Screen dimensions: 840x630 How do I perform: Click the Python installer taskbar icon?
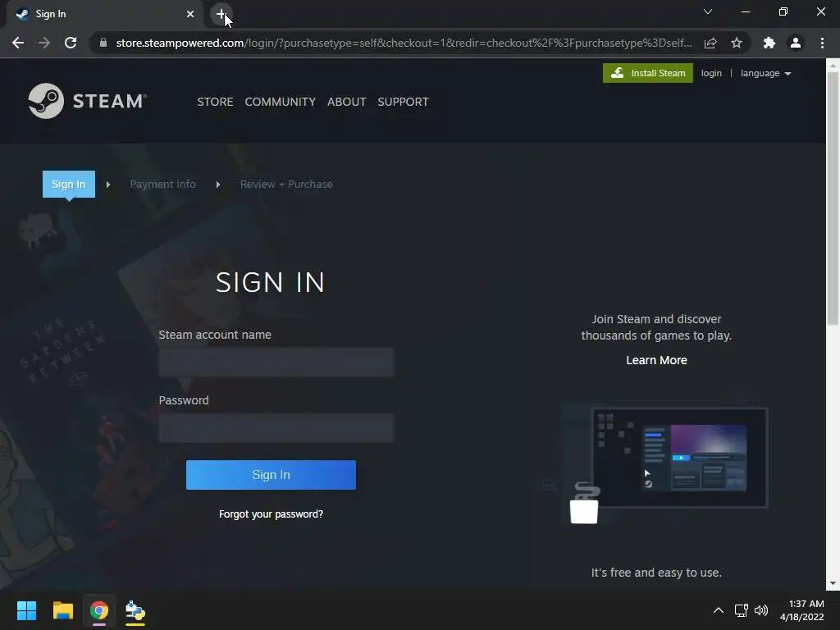(x=135, y=610)
